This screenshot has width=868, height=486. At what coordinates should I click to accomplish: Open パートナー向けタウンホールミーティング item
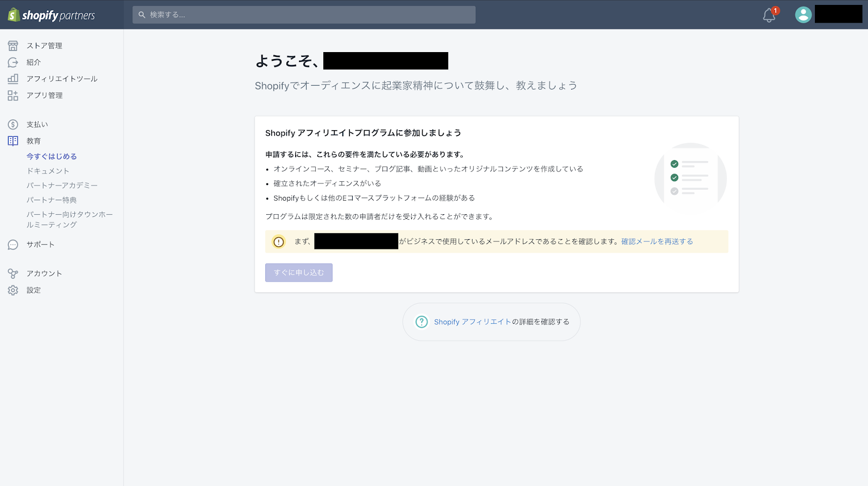click(x=69, y=220)
